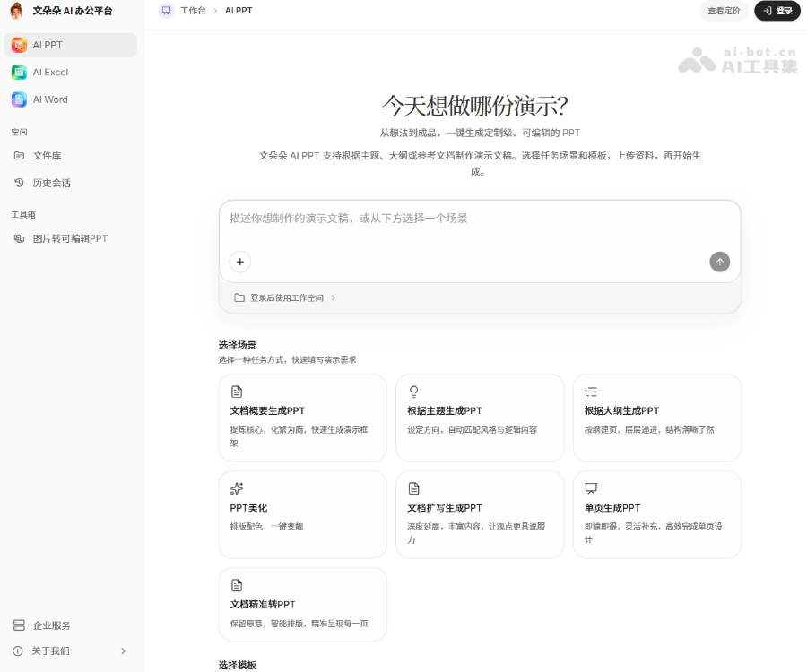Click the slide icon on 单页生成PPT card
The width and height of the screenshot is (807, 672).
(592, 488)
